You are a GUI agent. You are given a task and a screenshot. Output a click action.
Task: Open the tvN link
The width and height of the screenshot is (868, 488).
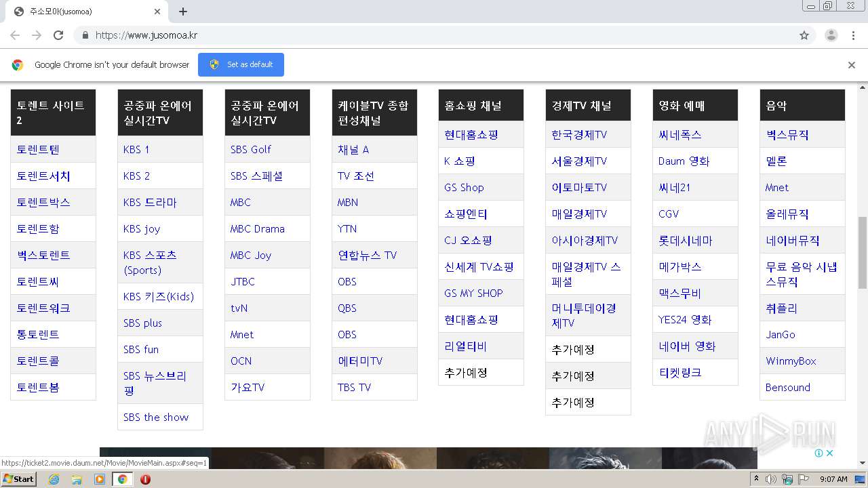(x=239, y=308)
